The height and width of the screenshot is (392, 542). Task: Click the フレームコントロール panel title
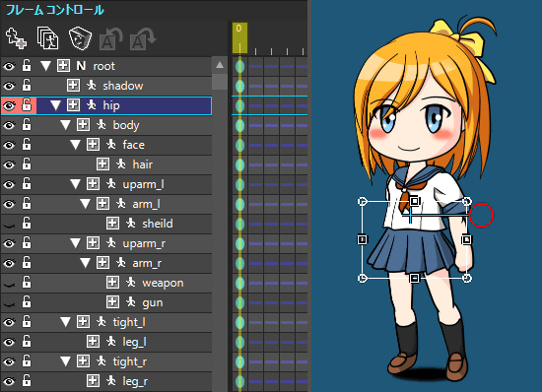[x=54, y=10]
